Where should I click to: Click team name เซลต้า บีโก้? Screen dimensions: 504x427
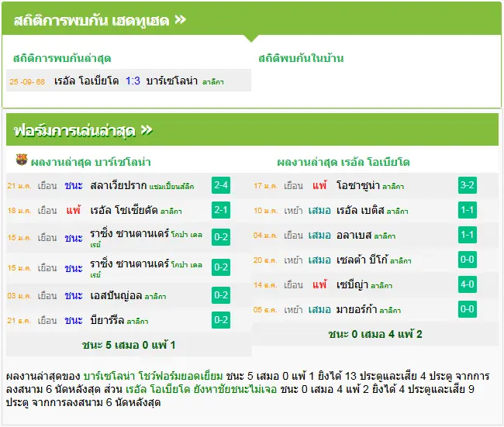(362, 259)
